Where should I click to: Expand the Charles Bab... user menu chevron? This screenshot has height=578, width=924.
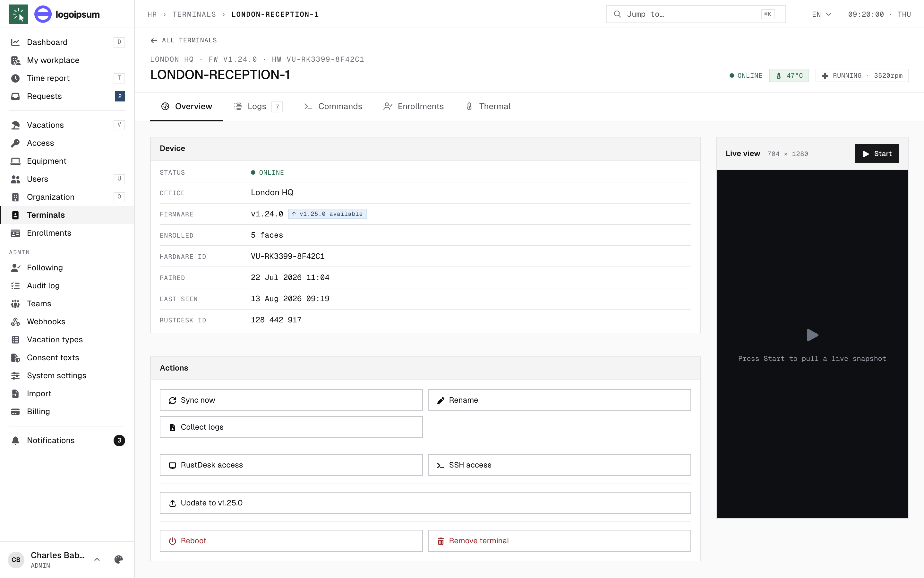click(x=97, y=560)
